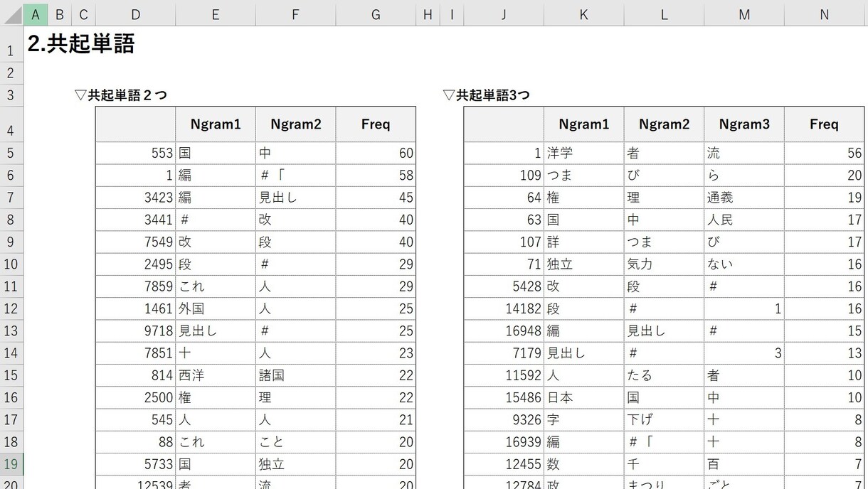868x489 pixels.
Task: Click cell containing 3441
Action: click(x=136, y=220)
